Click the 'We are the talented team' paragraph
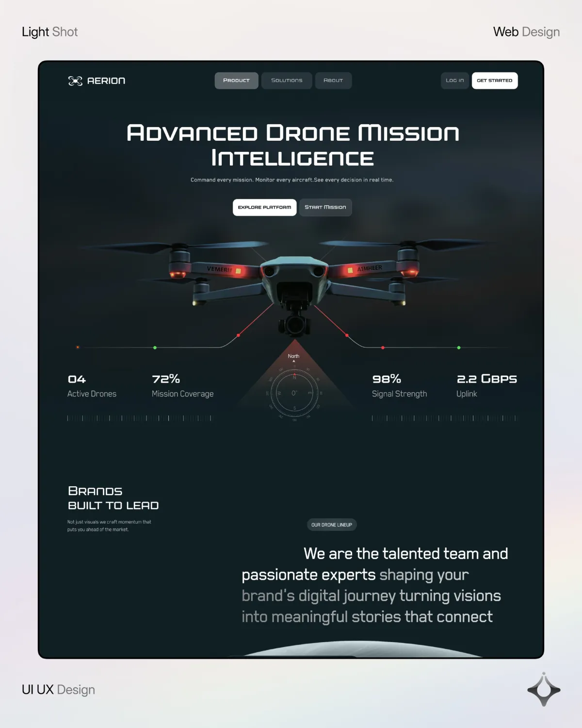 375,585
